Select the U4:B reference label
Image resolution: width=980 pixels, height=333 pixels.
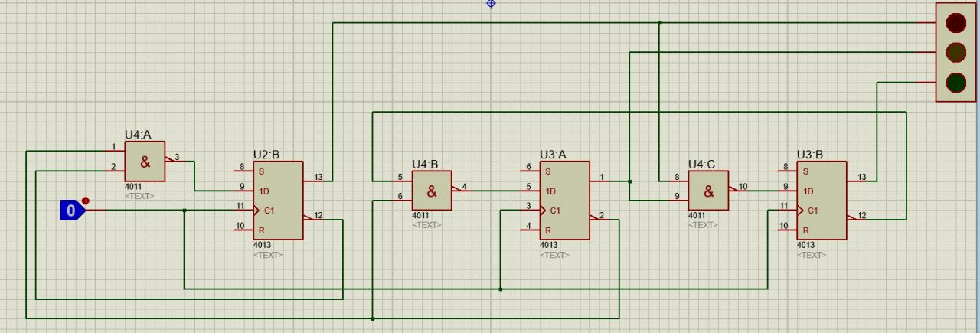pos(425,164)
